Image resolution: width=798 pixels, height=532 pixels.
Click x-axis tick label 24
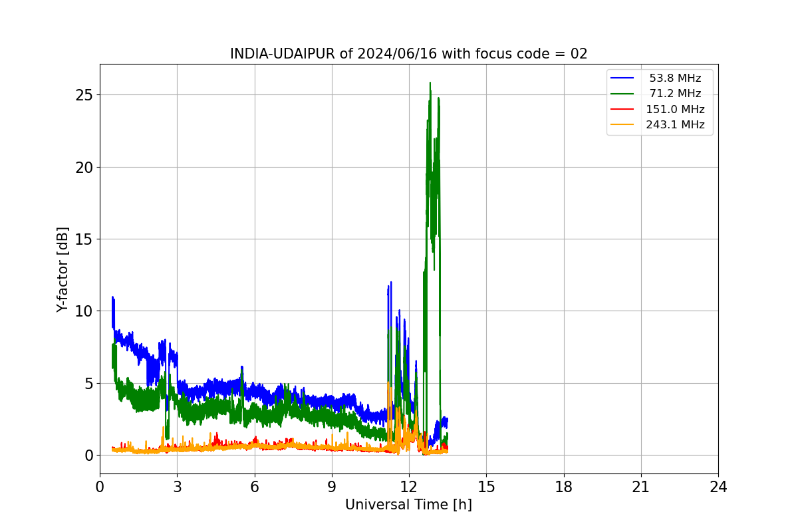pyautogui.click(x=718, y=487)
